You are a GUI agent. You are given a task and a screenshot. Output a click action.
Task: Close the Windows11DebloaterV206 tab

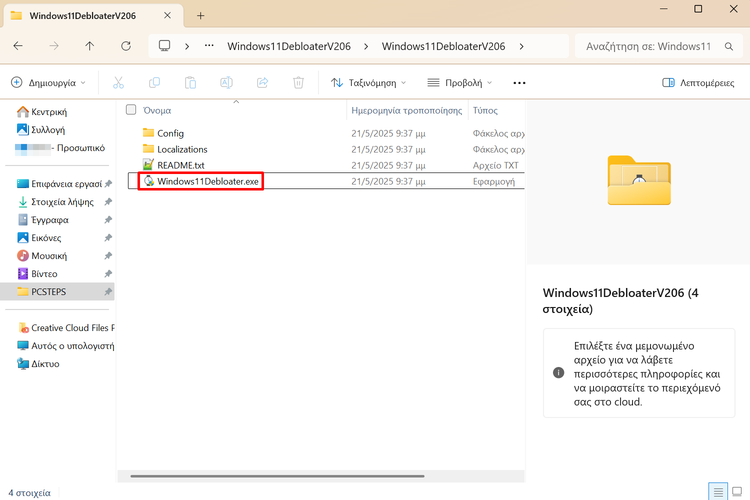[x=167, y=15]
